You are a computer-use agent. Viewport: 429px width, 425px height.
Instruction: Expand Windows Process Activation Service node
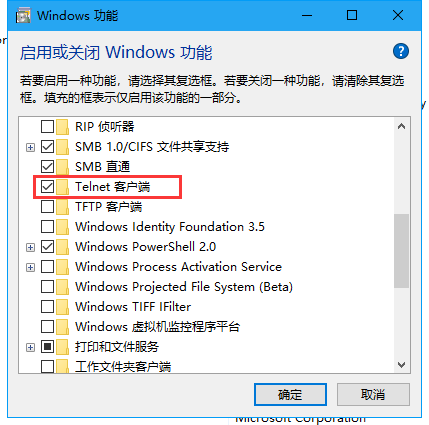point(30,267)
